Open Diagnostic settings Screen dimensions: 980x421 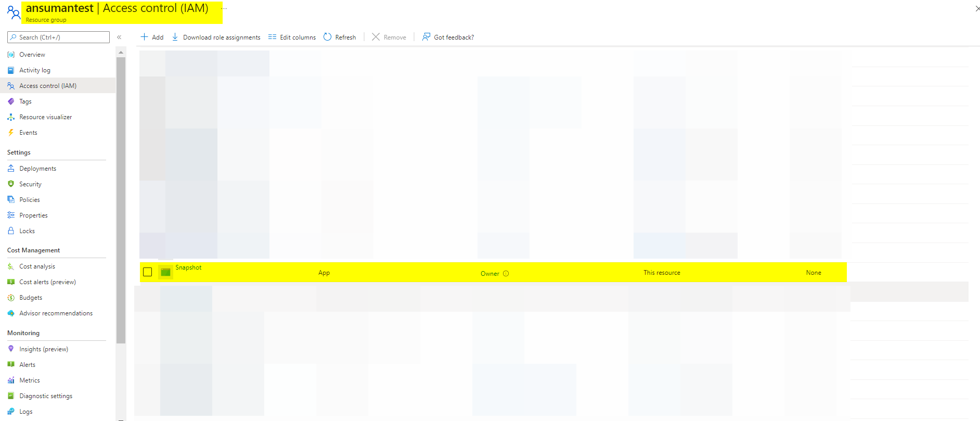46,396
